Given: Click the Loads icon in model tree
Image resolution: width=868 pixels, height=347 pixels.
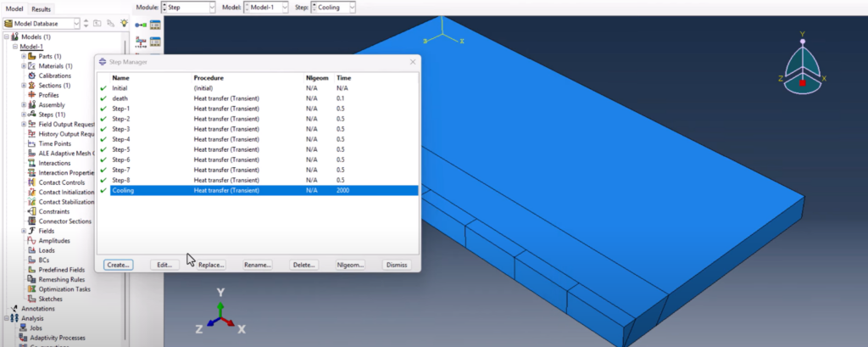Looking at the screenshot, I should coord(32,250).
